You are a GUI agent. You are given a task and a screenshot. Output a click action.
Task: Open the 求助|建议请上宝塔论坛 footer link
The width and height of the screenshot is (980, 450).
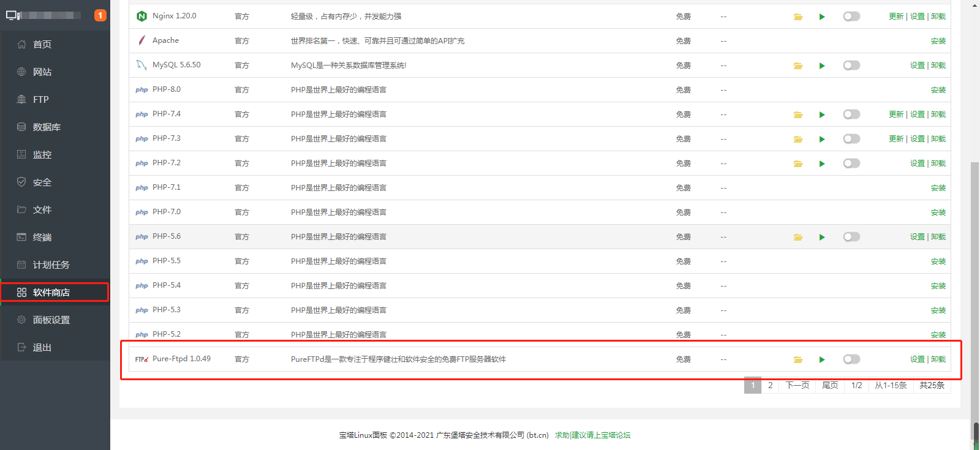click(x=592, y=435)
